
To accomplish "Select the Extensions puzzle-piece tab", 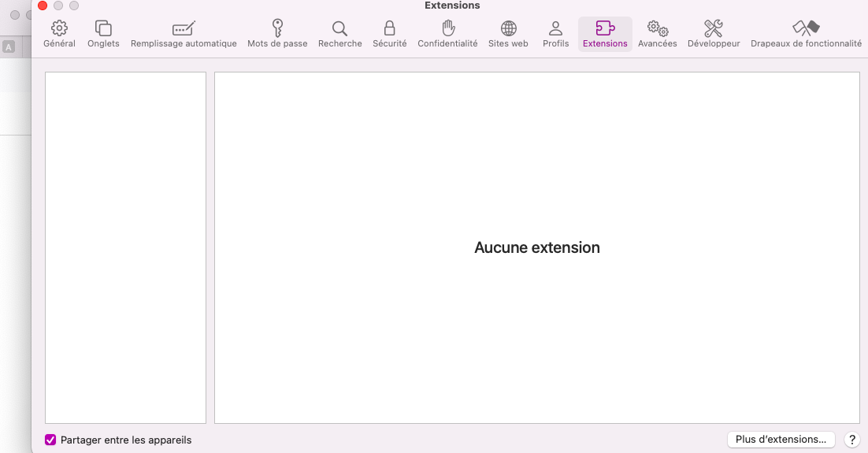I will point(605,35).
